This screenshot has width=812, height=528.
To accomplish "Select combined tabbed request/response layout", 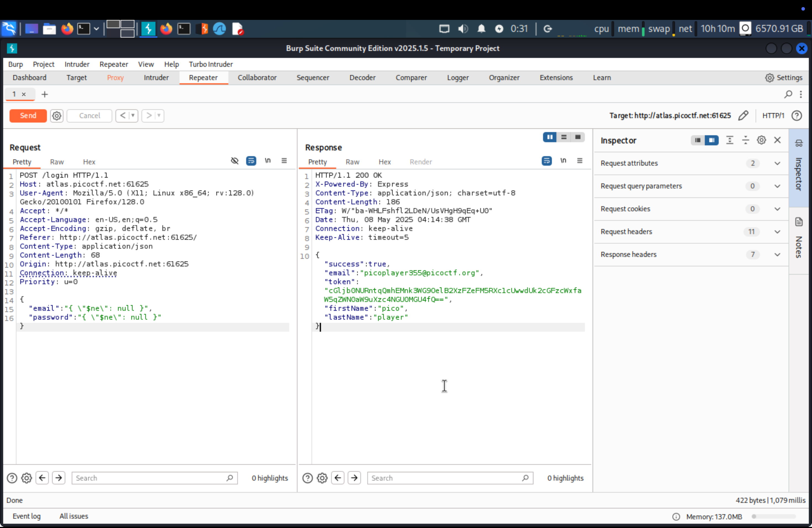I will click(578, 137).
